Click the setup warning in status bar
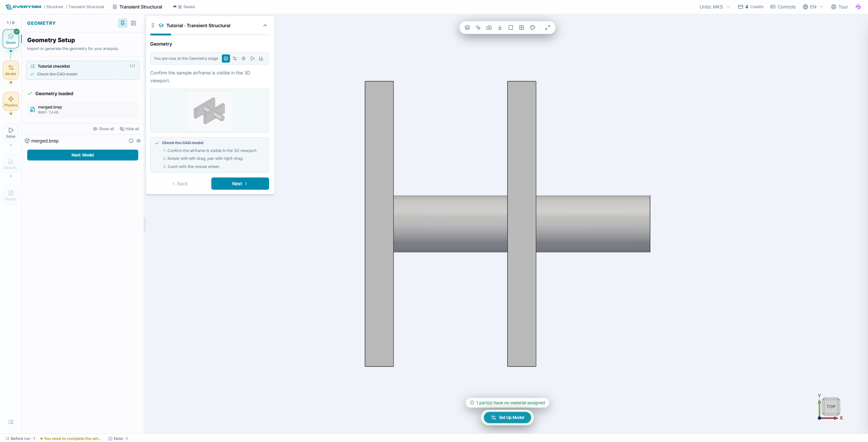Screen dimensions: 868x442 (x=71, y=438)
